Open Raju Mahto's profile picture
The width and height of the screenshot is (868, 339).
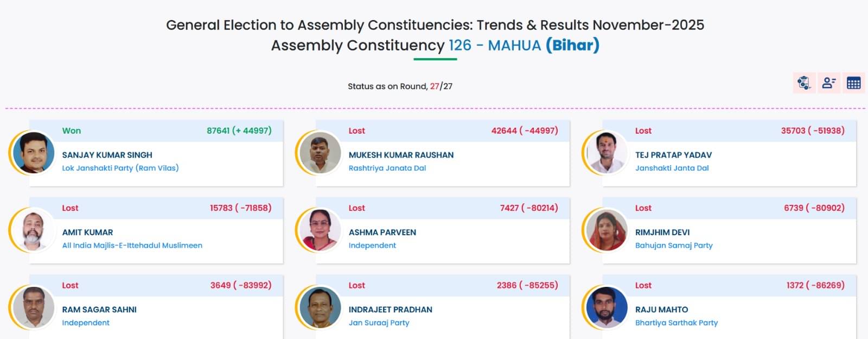(x=607, y=307)
